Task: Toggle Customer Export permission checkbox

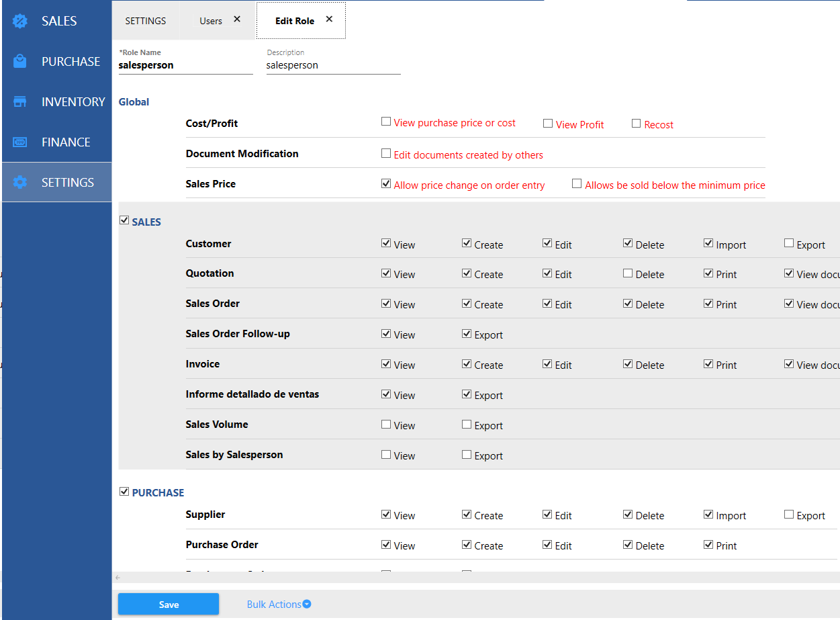Action: tap(789, 243)
